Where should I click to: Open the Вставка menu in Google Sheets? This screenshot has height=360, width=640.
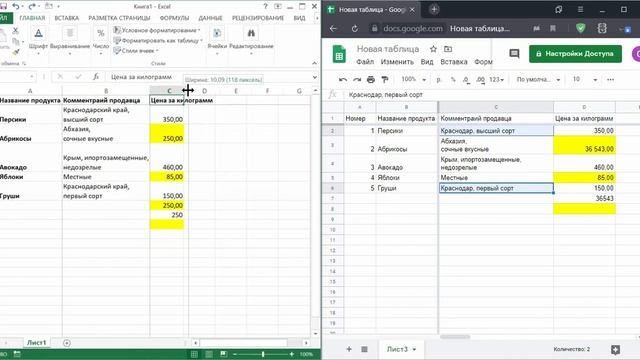coord(454,62)
